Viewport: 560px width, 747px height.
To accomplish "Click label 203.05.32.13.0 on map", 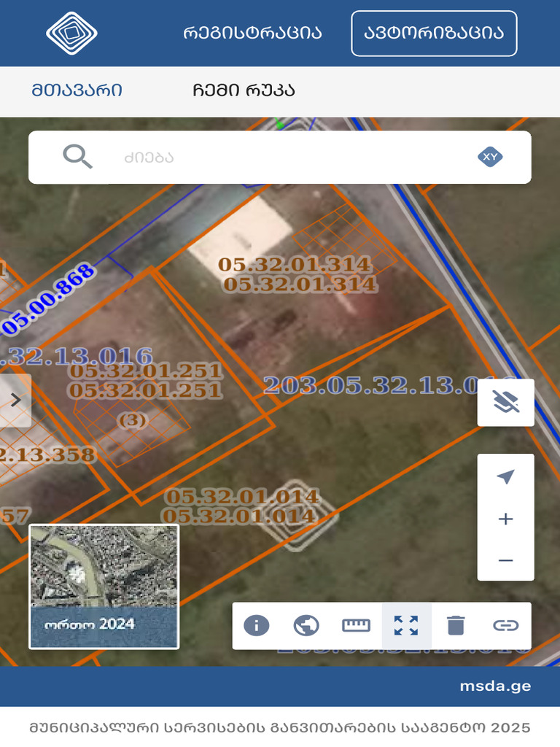I will [x=371, y=385].
